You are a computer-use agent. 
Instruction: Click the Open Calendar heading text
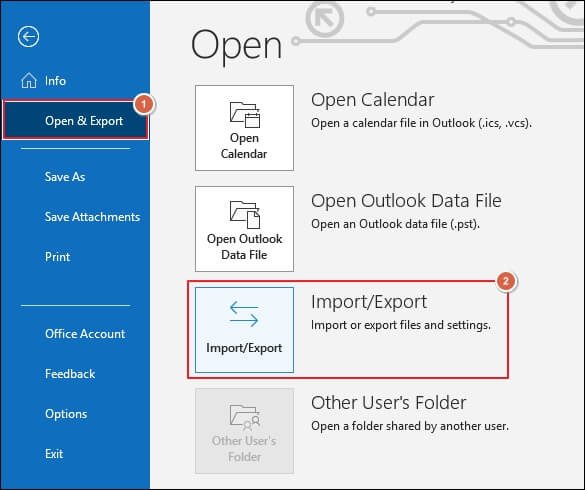tap(372, 100)
